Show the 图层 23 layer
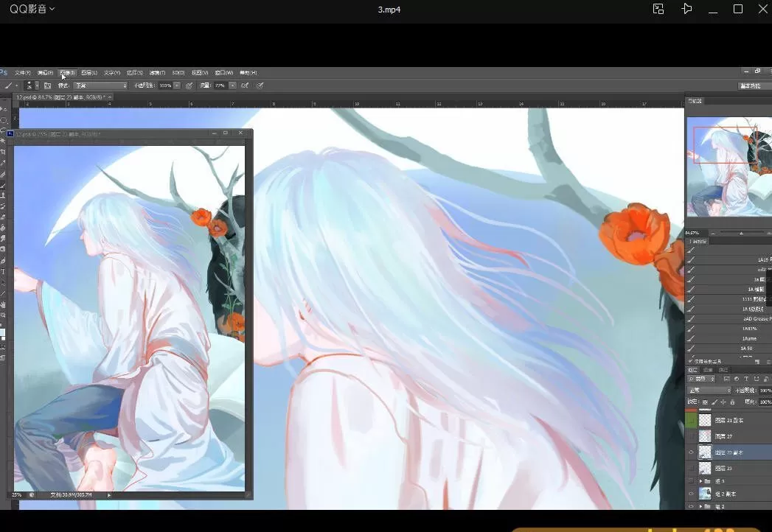This screenshot has height=532, width=772. [x=691, y=468]
